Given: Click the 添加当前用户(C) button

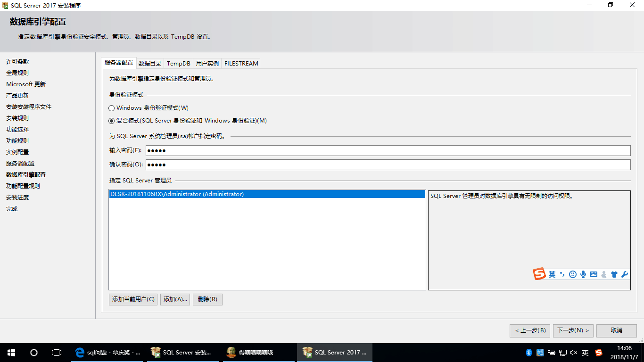Looking at the screenshot, I should [133, 299].
